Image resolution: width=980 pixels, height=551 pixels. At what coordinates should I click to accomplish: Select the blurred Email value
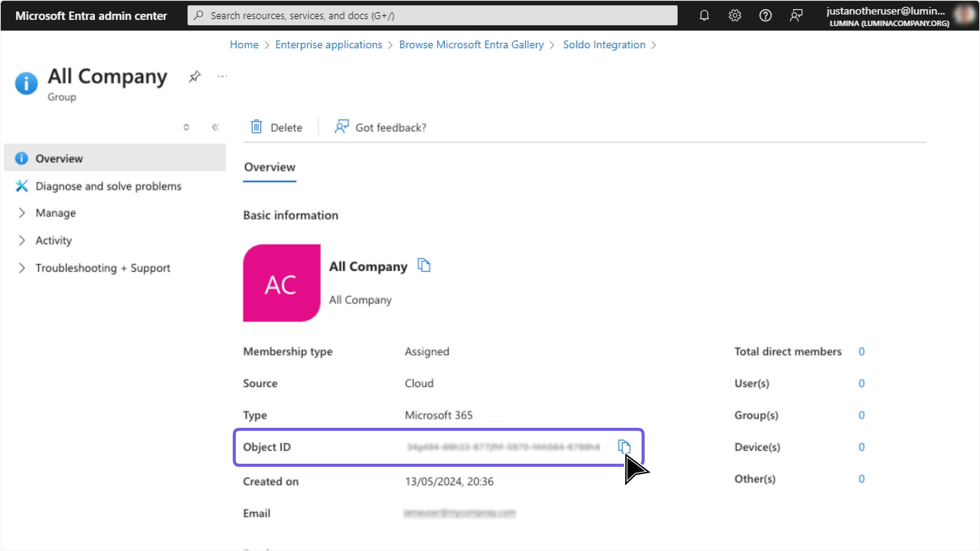tap(459, 513)
